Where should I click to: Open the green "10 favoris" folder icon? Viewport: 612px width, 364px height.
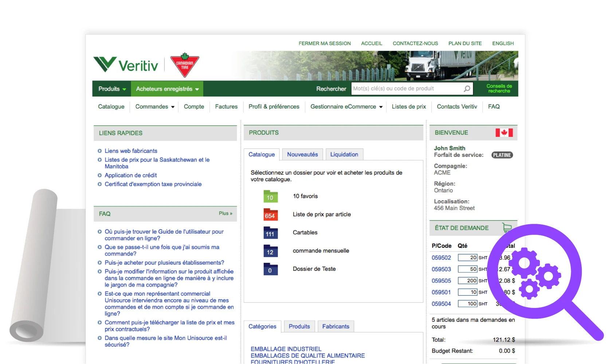point(270,196)
